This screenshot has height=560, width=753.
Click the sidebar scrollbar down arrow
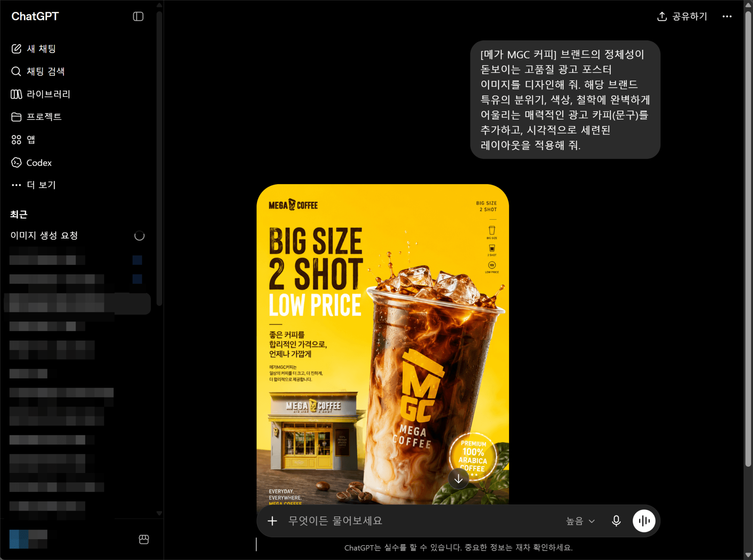159,513
